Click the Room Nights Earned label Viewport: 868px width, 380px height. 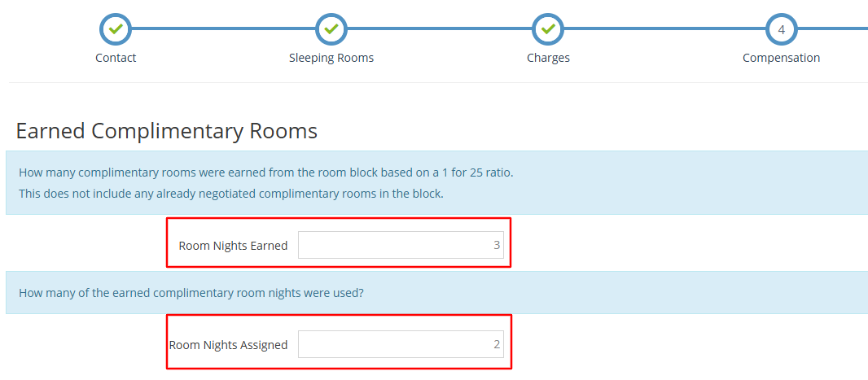pyautogui.click(x=233, y=246)
